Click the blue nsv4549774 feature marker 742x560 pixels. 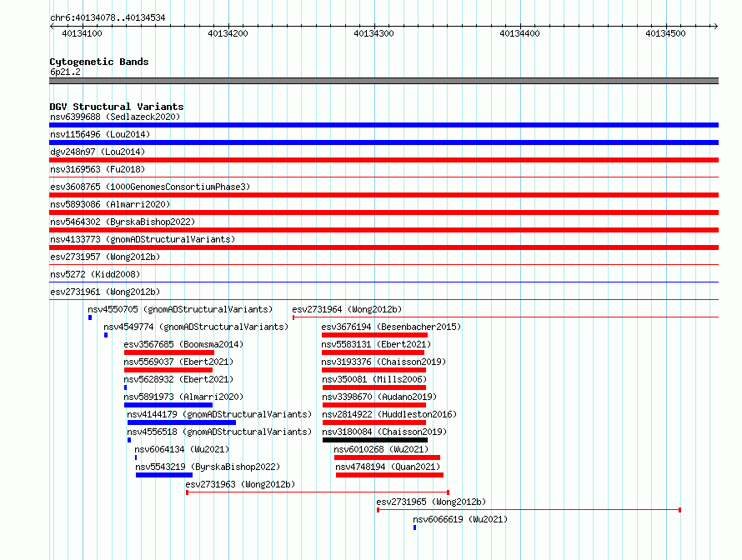pos(106,335)
